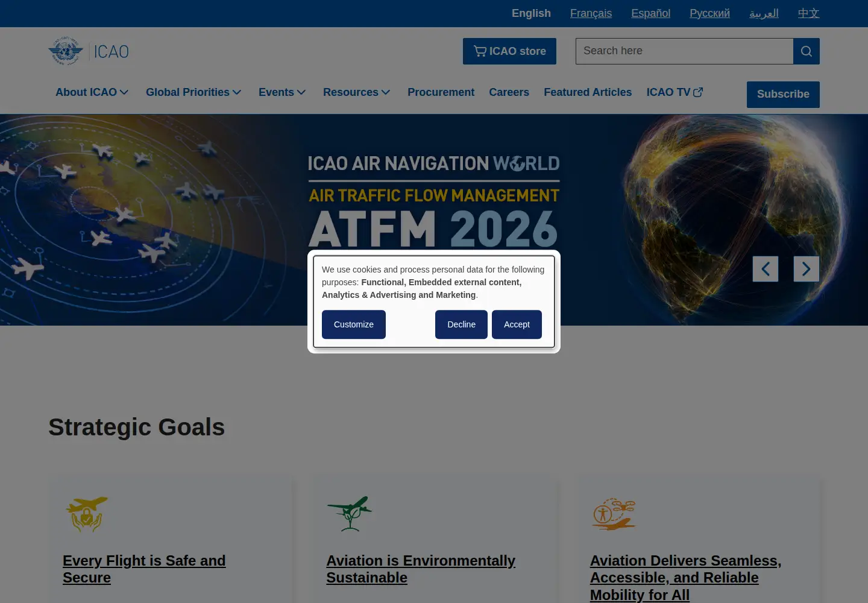Select the English language option
The height and width of the screenshot is (603, 868).
click(x=531, y=13)
